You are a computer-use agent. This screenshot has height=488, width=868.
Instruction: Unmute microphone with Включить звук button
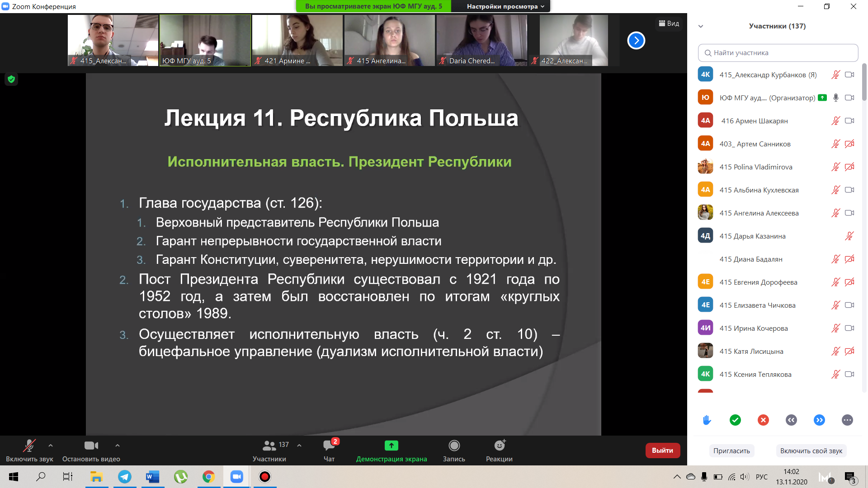click(29, 450)
